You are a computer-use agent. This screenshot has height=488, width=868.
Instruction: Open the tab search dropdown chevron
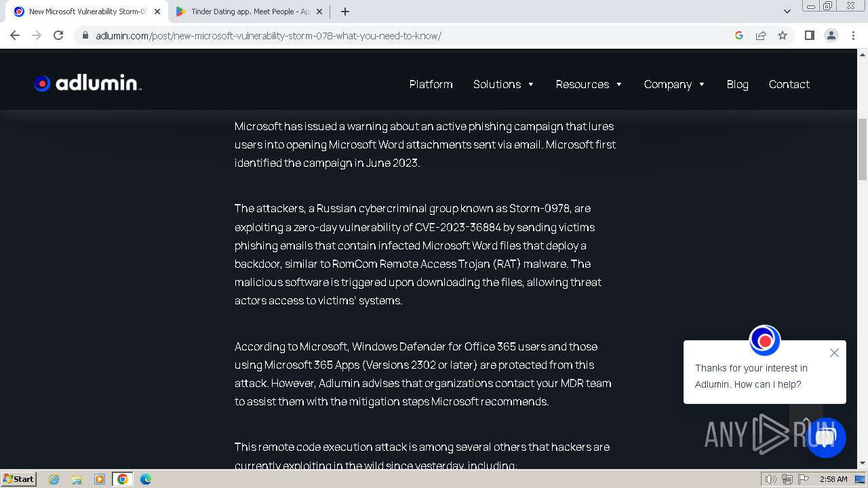coord(787,12)
